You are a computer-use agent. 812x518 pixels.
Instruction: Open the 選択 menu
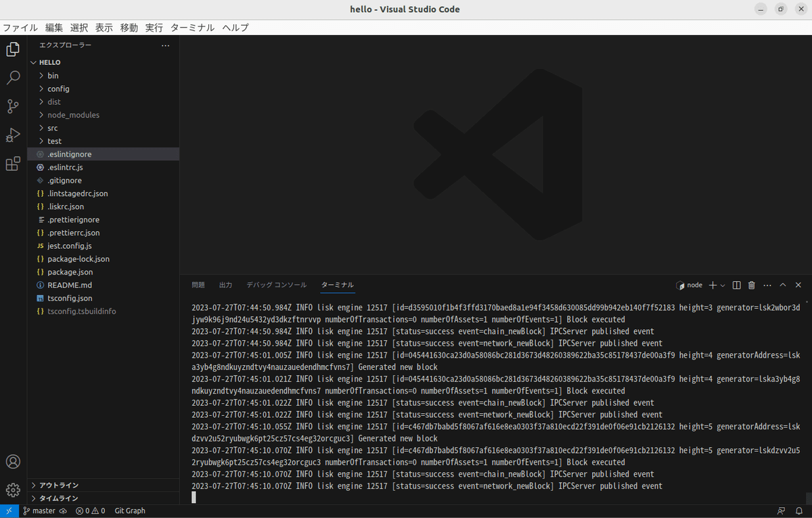point(79,28)
